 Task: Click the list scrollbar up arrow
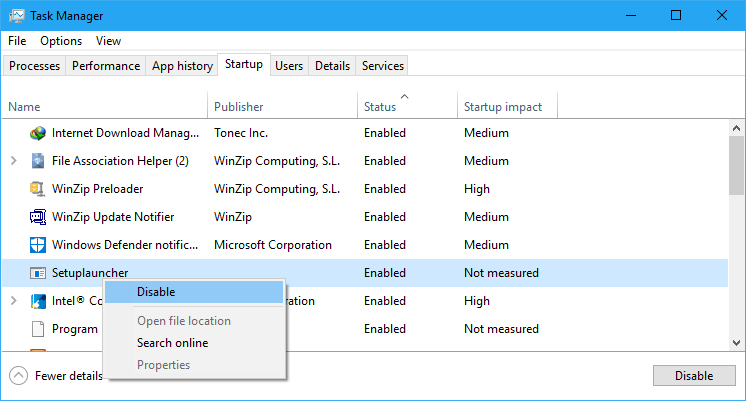pyautogui.click(x=736, y=128)
